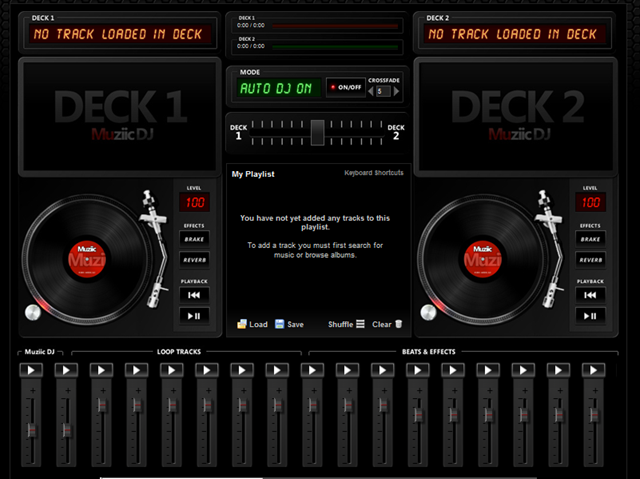Play the second Beats & Effects sample
Viewport: 640px width, 479px height.
347,370
